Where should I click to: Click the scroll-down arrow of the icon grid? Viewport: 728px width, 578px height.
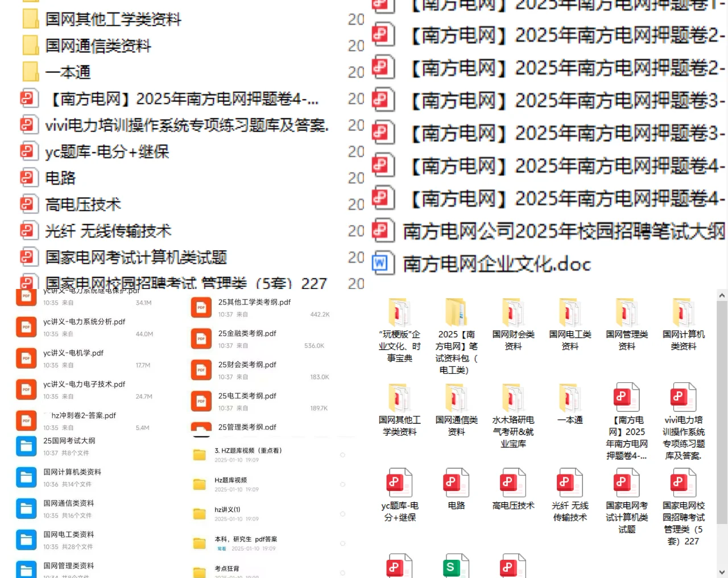click(722, 572)
